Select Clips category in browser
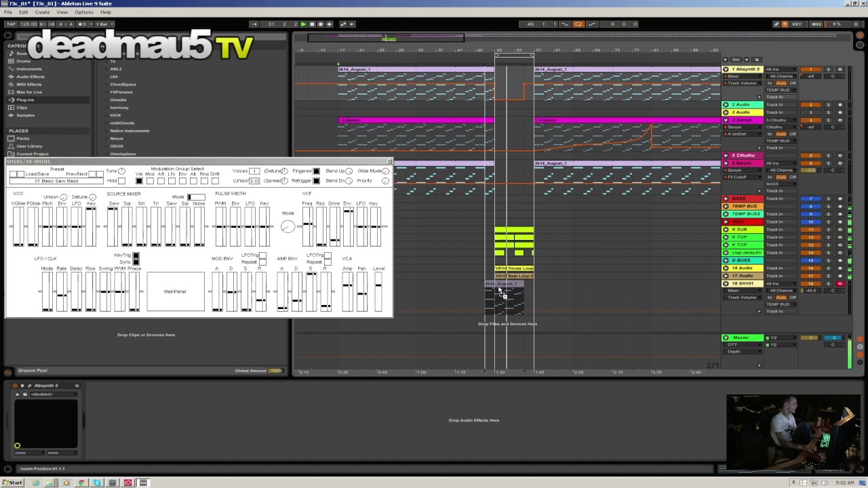The height and width of the screenshot is (488, 868). tap(22, 107)
